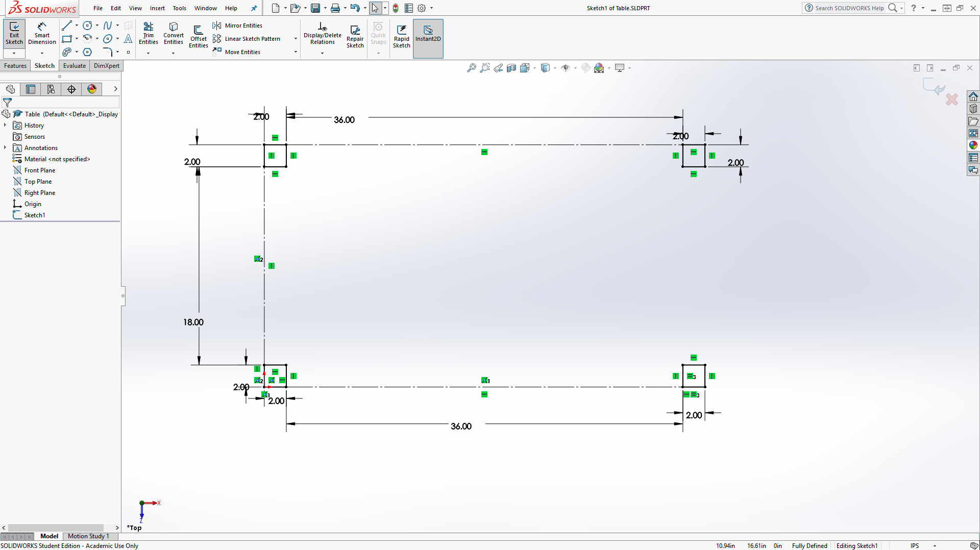The height and width of the screenshot is (550, 980).
Task: Click the IPS unit system in status bar
Action: 915,545
